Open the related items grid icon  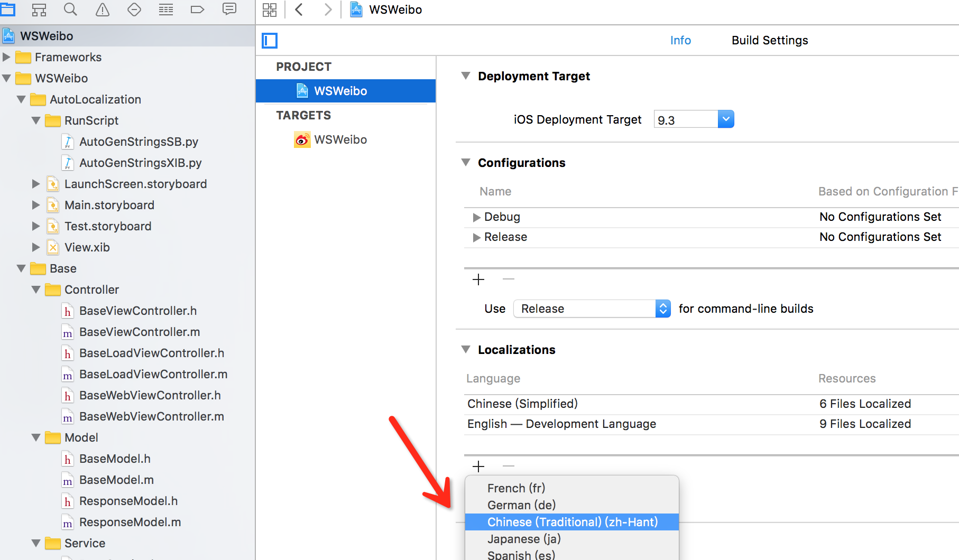(x=270, y=10)
